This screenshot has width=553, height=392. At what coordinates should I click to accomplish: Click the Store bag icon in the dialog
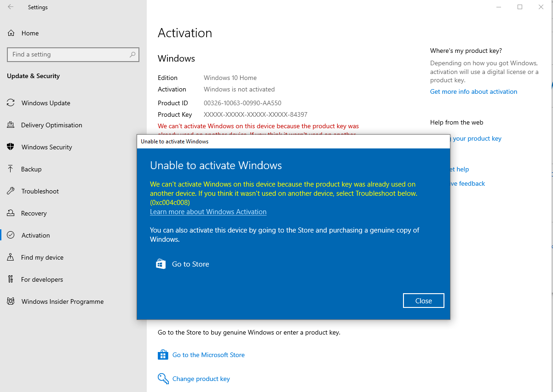click(x=161, y=264)
